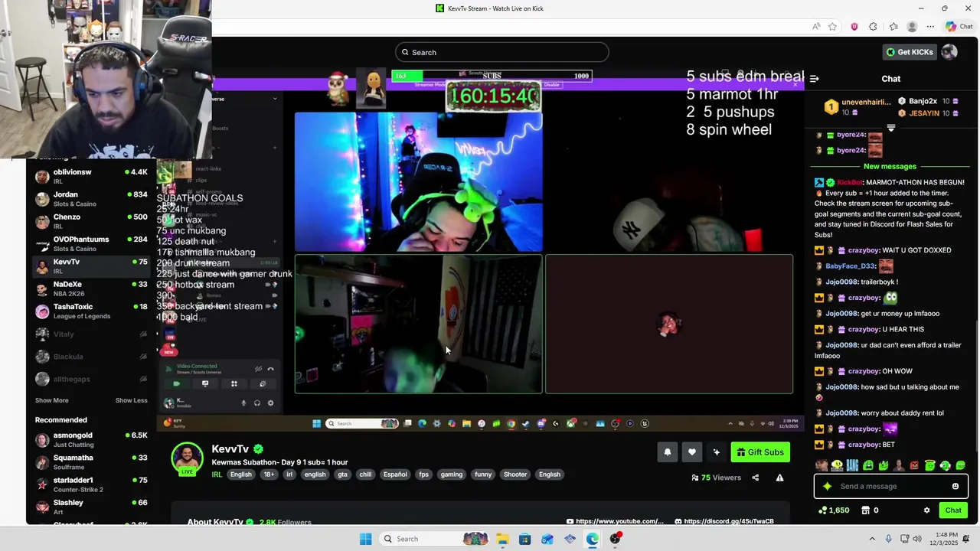Click the Kick search box
The height and width of the screenshot is (551, 980).
tap(502, 52)
